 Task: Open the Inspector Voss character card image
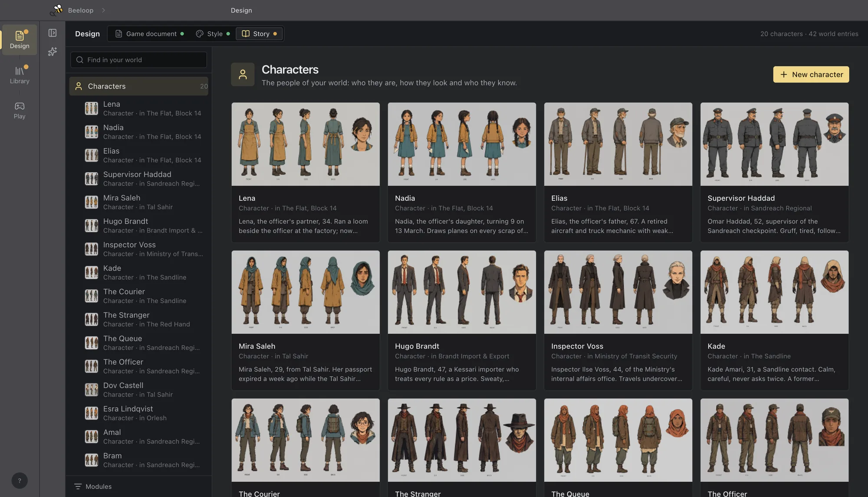coord(618,292)
